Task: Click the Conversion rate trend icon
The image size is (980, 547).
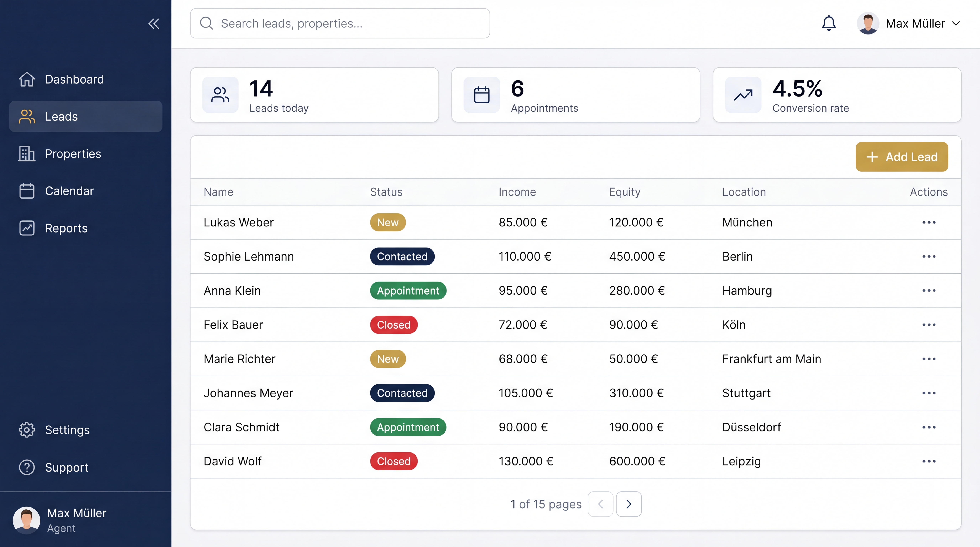Action: (743, 95)
